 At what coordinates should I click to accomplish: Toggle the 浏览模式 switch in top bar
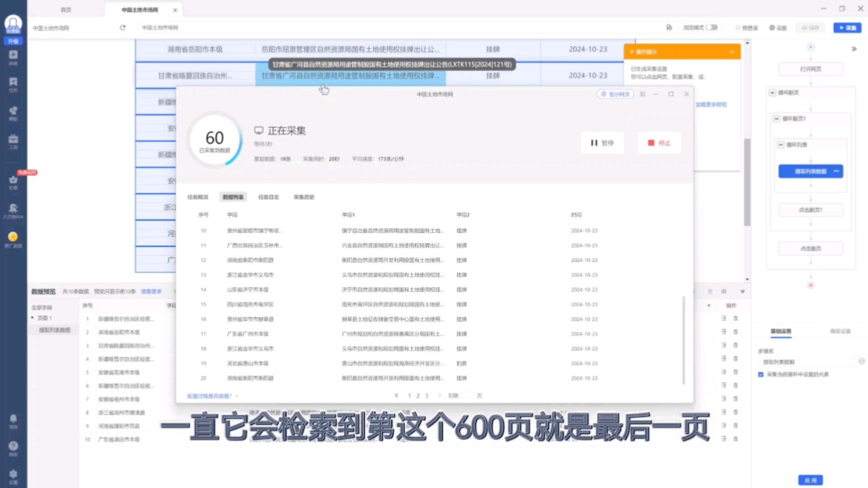[x=712, y=28]
